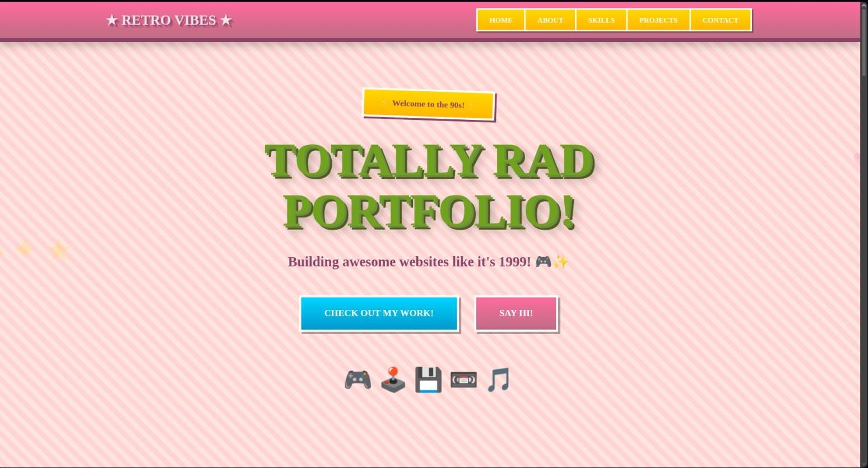Open the SKILLS navigation tab
This screenshot has height=468, width=868.
click(x=601, y=20)
